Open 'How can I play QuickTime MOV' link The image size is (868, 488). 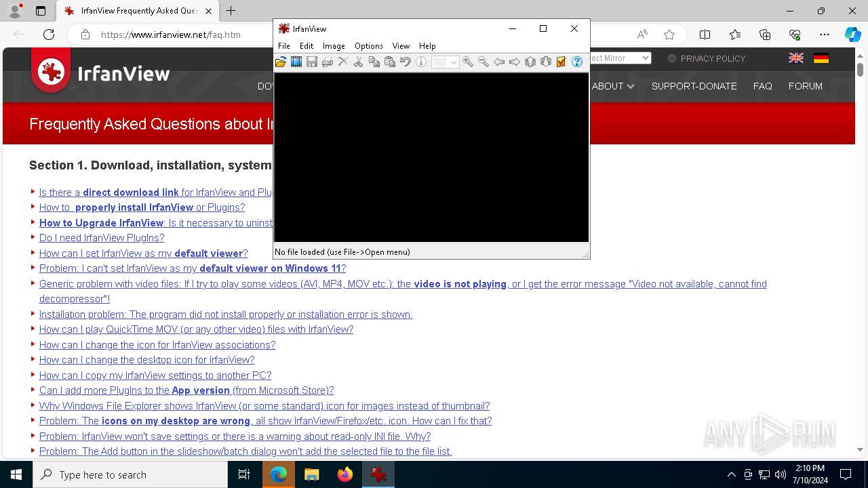[x=196, y=329]
